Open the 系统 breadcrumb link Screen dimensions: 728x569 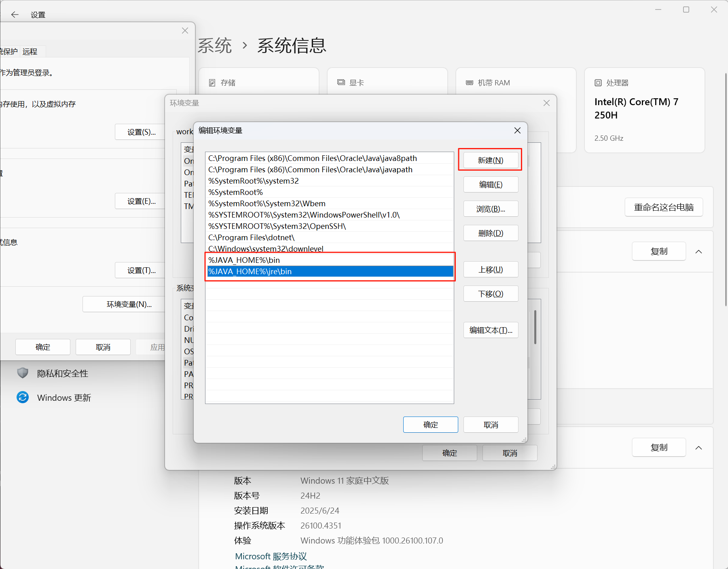215,46
